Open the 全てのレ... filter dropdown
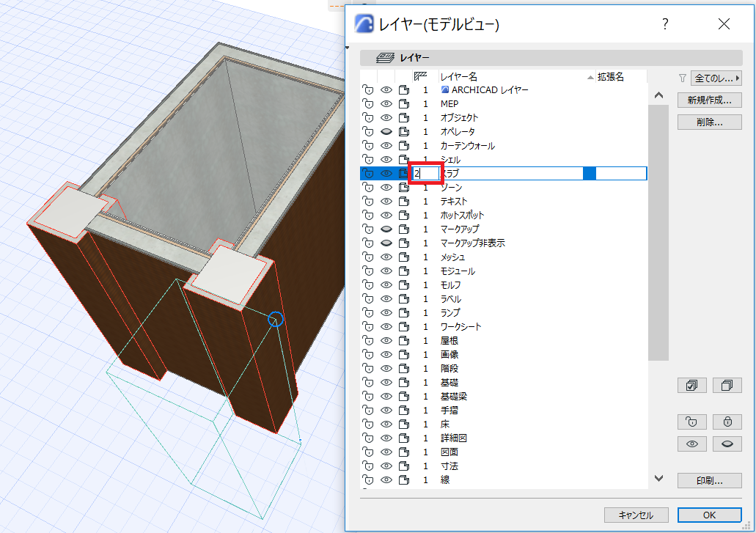This screenshot has width=756, height=533. [x=716, y=78]
